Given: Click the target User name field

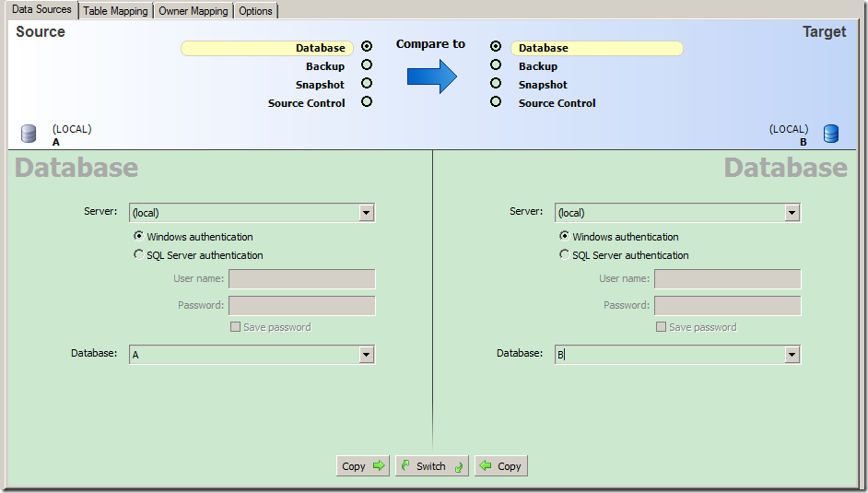Looking at the screenshot, I should tap(727, 279).
